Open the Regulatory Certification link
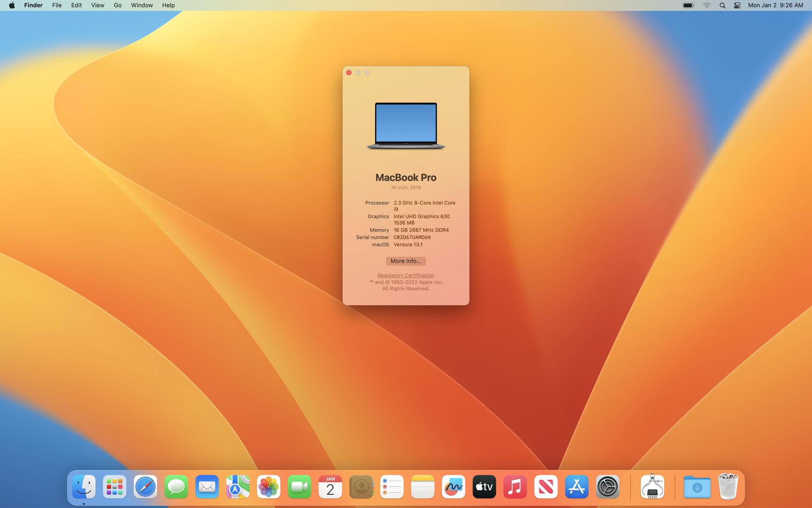 coord(406,275)
